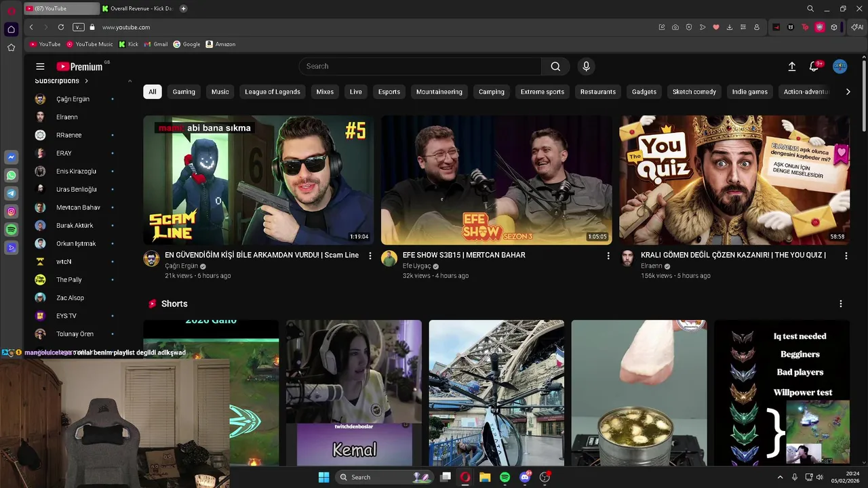Switch to the Overall Revenue Kick tab
The height and width of the screenshot is (488, 868).
tap(138, 9)
